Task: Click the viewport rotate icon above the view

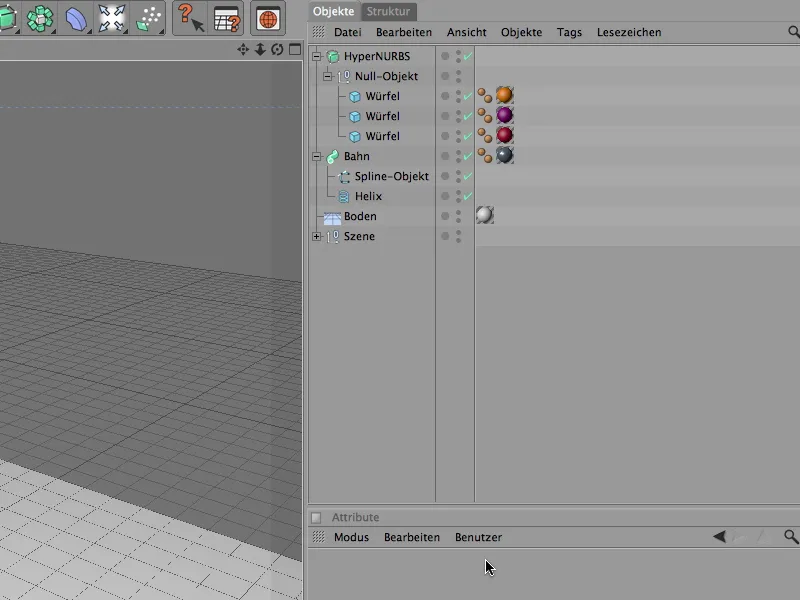Action: pos(278,47)
